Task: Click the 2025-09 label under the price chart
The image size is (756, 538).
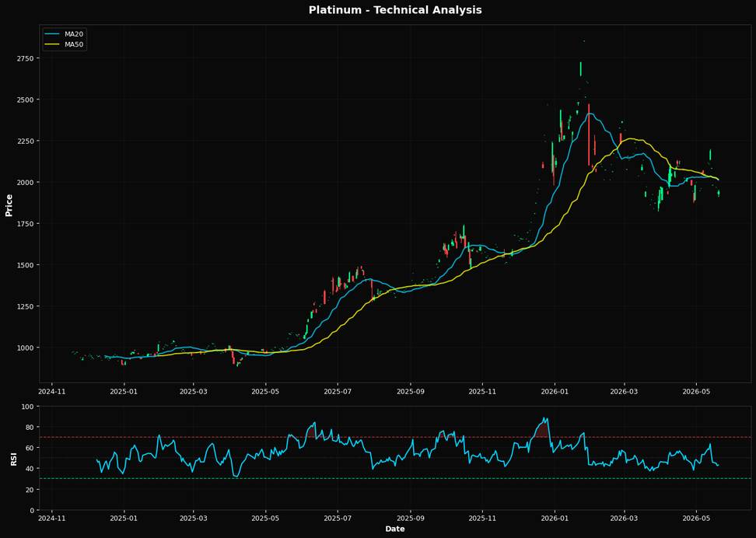Action: point(411,391)
